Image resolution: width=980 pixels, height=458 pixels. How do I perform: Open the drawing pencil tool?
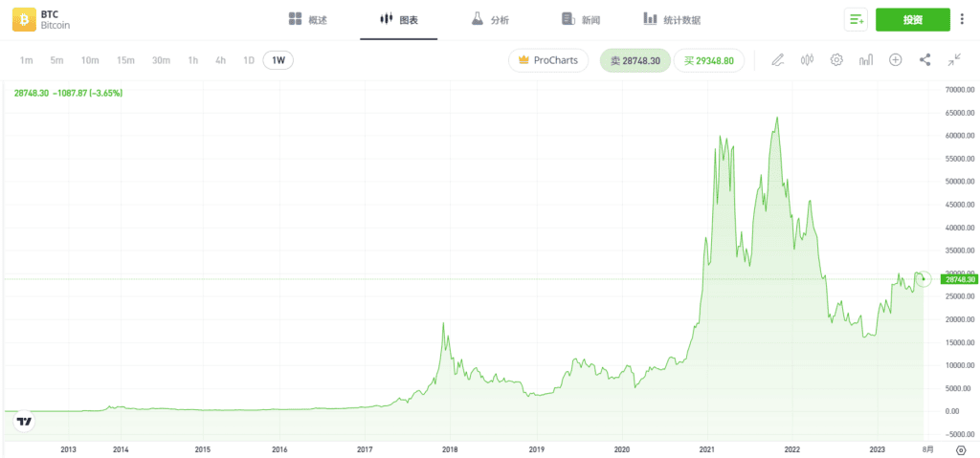[777, 60]
